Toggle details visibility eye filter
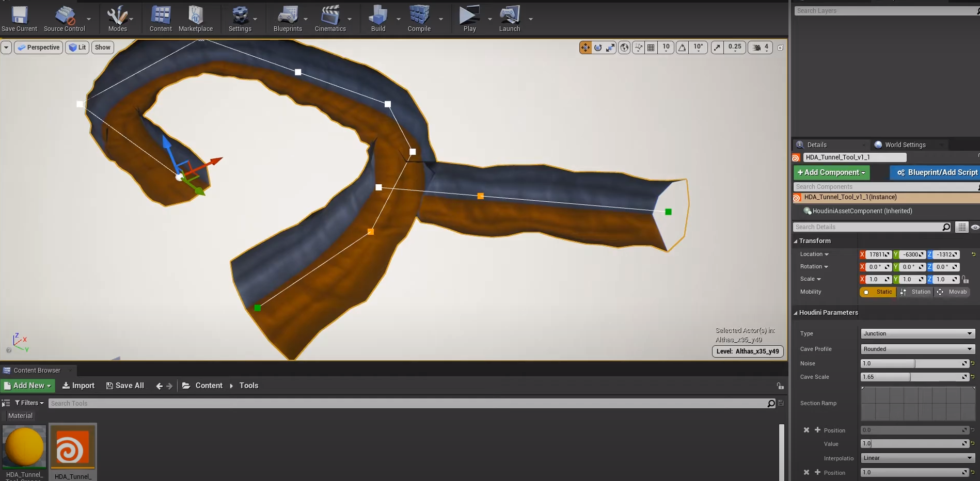The height and width of the screenshot is (481, 980). click(975, 227)
